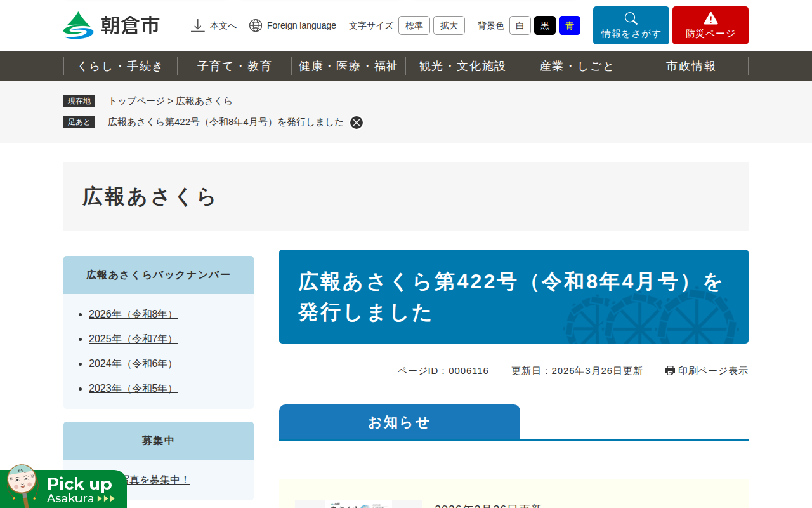Image resolution: width=812 pixels, height=508 pixels.
Task: Select the お知らせ tab
Action: point(399,422)
